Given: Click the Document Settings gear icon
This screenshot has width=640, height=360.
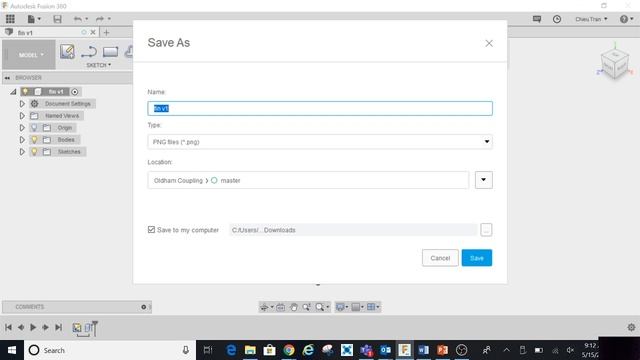Looking at the screenshot, I should click(35, 104).
